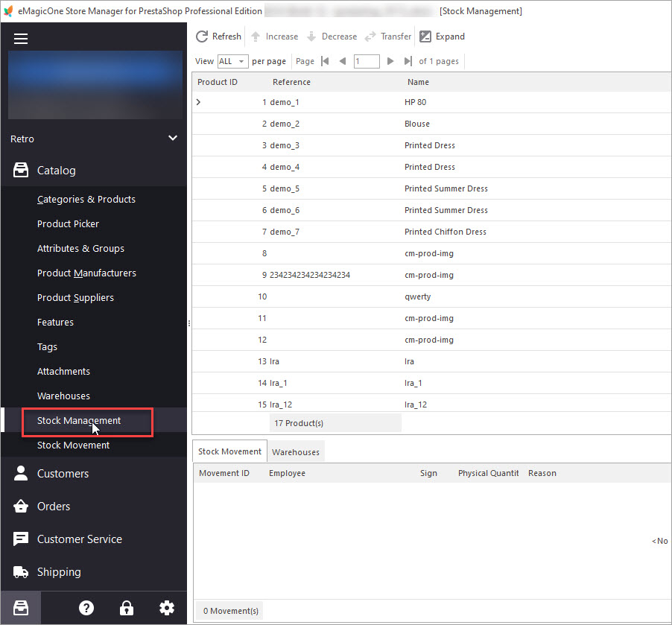The width and height of the screenshot is (672, 625).
Task: Open Categories & Products menu item
Action: coord(86,200)
